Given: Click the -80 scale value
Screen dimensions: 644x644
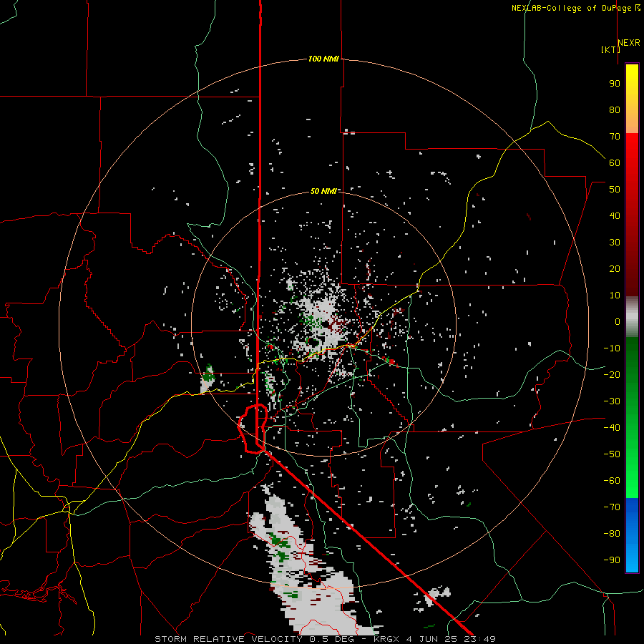Looking at the screenshot, I should click(x=612, y=534).
